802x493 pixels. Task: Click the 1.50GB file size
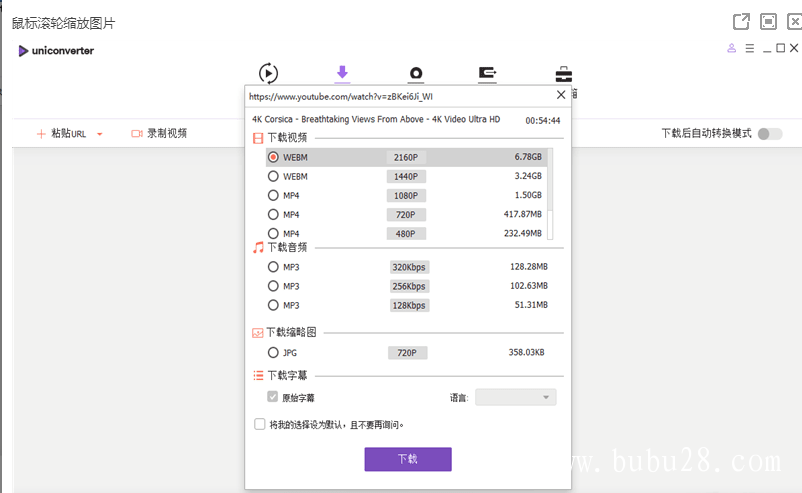(528, 195)
